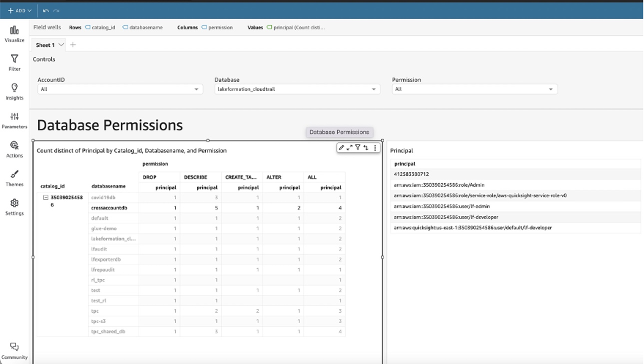Open the visual's three-dot options menu

click(375, 148)
